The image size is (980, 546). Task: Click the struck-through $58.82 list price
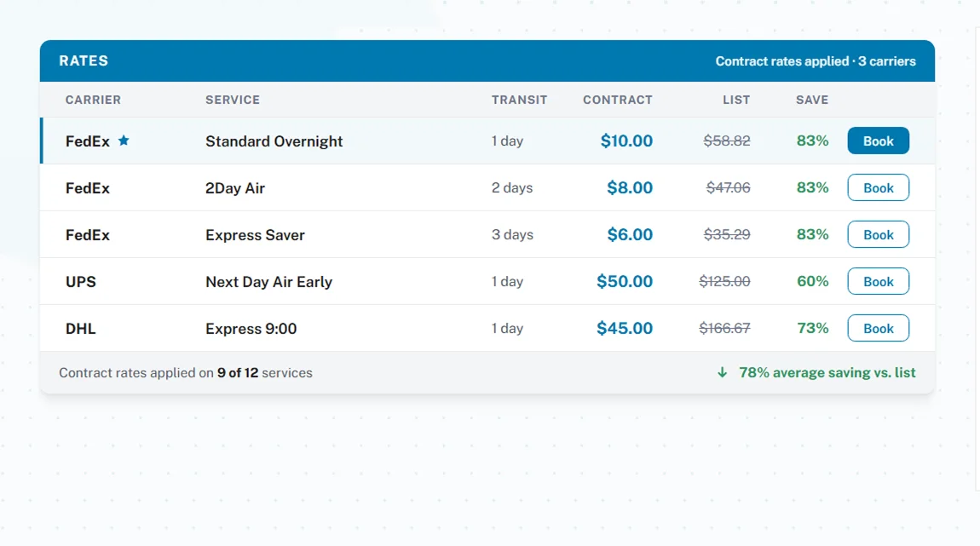pos(727,141)
